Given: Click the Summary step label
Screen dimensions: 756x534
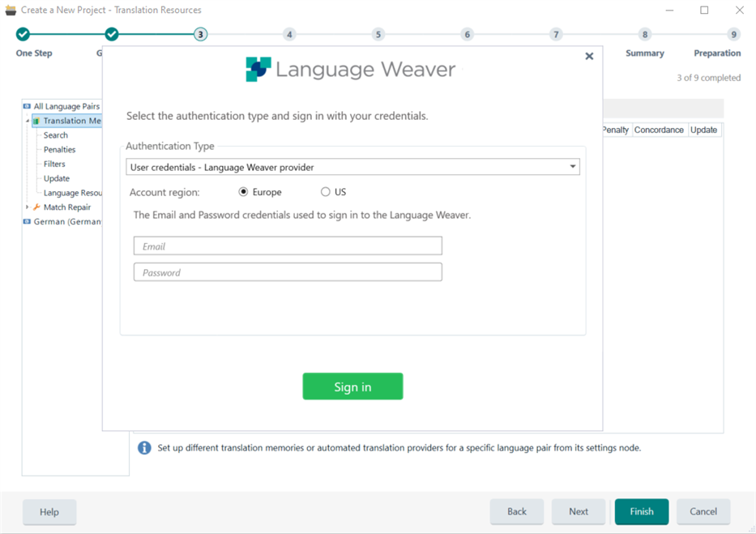Looking at the screenshot, I should [645, 53].
